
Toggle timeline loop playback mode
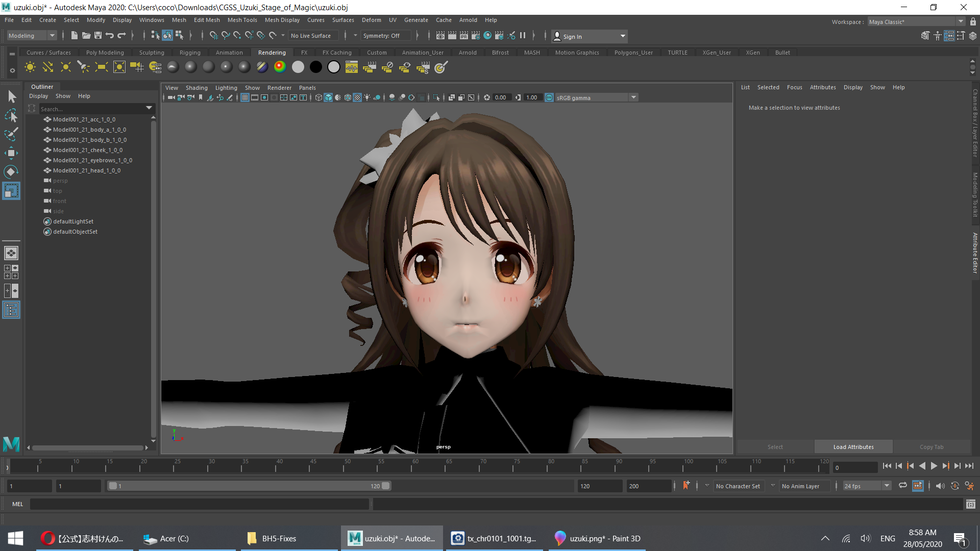point(902,486)
